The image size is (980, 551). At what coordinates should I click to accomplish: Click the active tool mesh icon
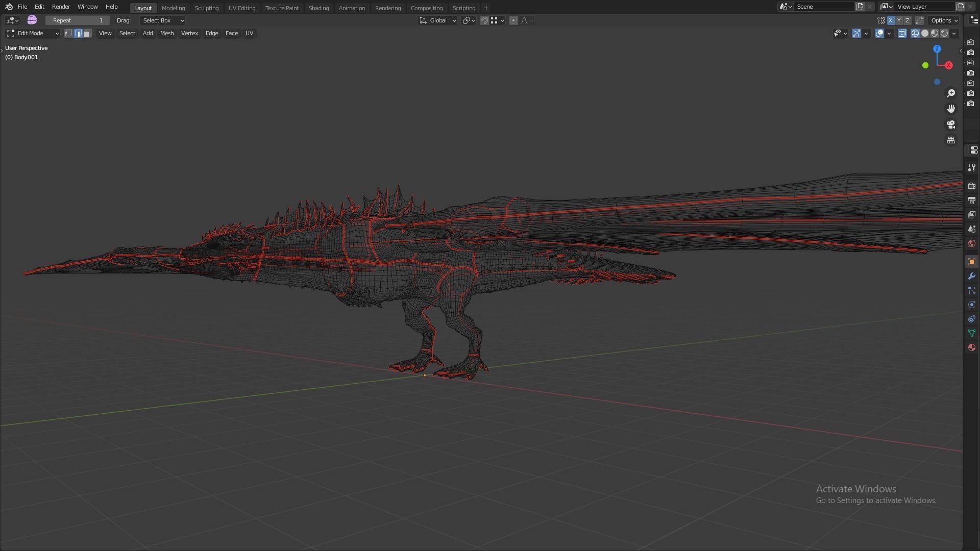point(32,20)
